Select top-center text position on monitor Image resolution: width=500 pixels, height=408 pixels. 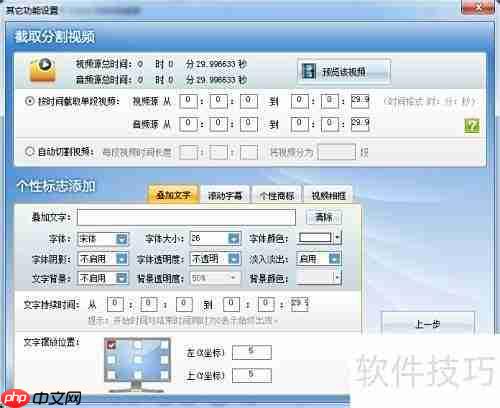(x=137, y=345)
